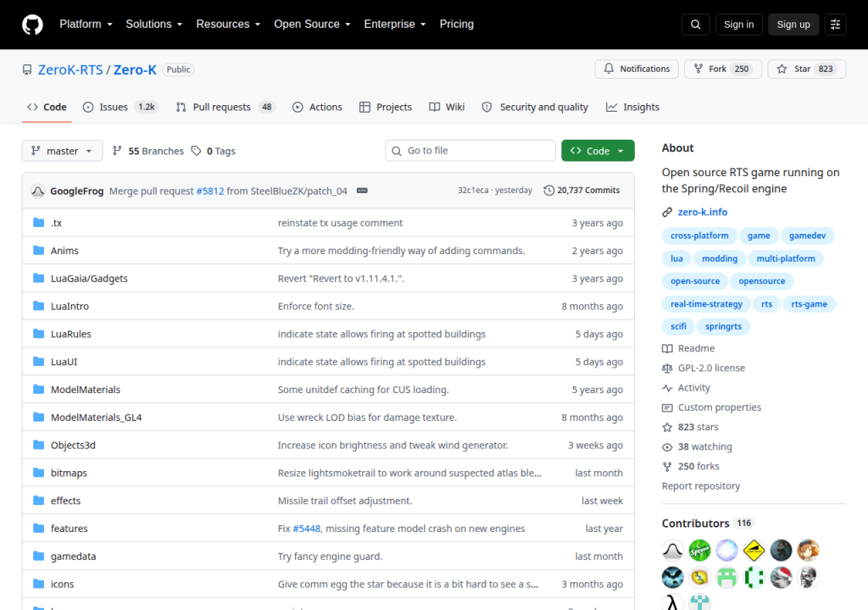Open the Projects tab
The height and width of the screenshot is (610, 868).
386,107
